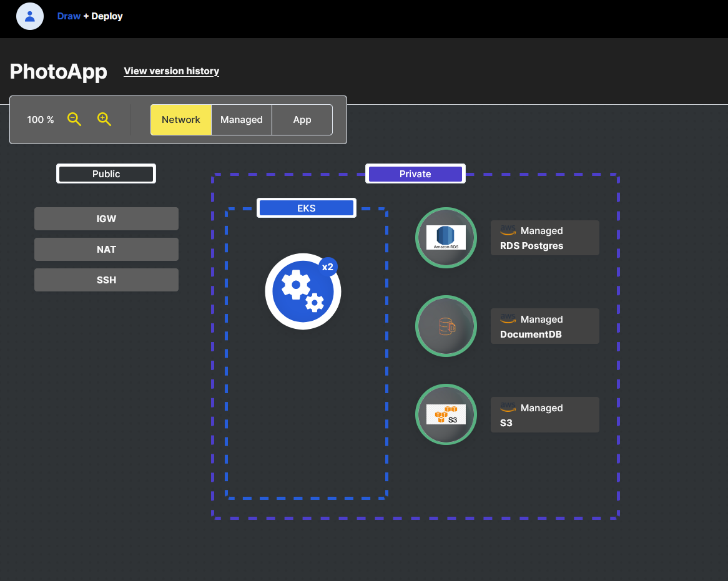Select the EKS group label

(307, 208)
